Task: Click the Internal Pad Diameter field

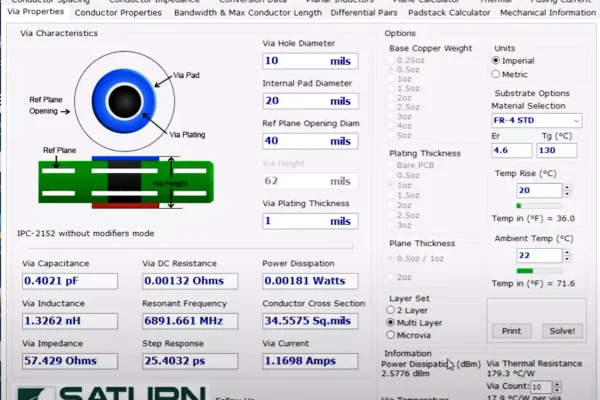Action: 310,101
